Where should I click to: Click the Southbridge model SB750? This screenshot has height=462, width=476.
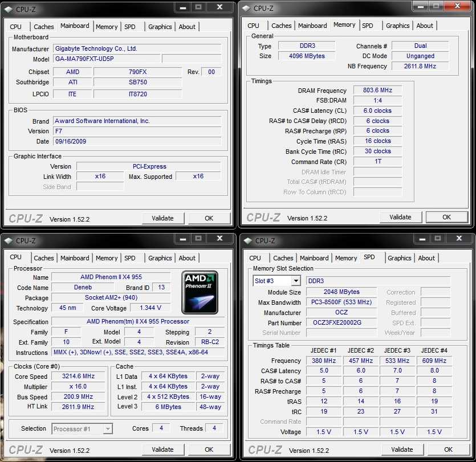138,82
